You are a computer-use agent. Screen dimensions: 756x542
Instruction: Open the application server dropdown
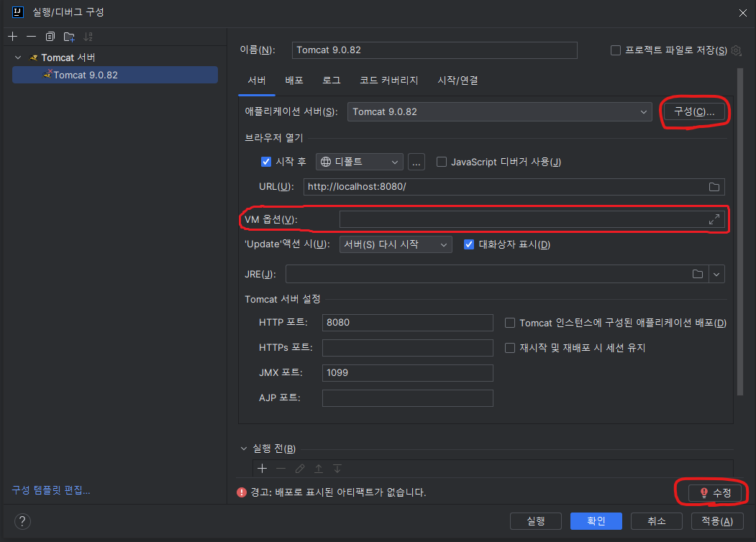point(499,111)
